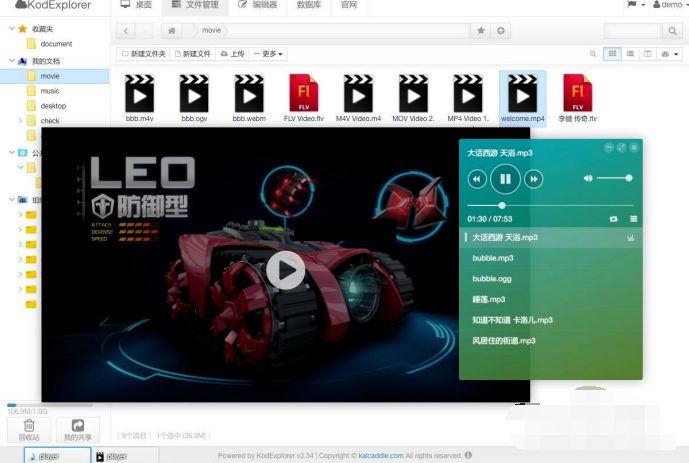Select the movie folder in tree
Screen dimensions: 689x463
[x=54, y=76]
